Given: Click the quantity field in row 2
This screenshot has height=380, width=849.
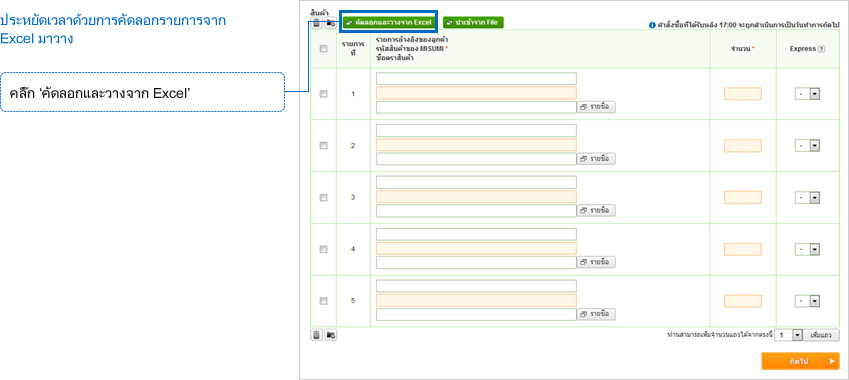Looking at the screenshot, I should 743,146.
